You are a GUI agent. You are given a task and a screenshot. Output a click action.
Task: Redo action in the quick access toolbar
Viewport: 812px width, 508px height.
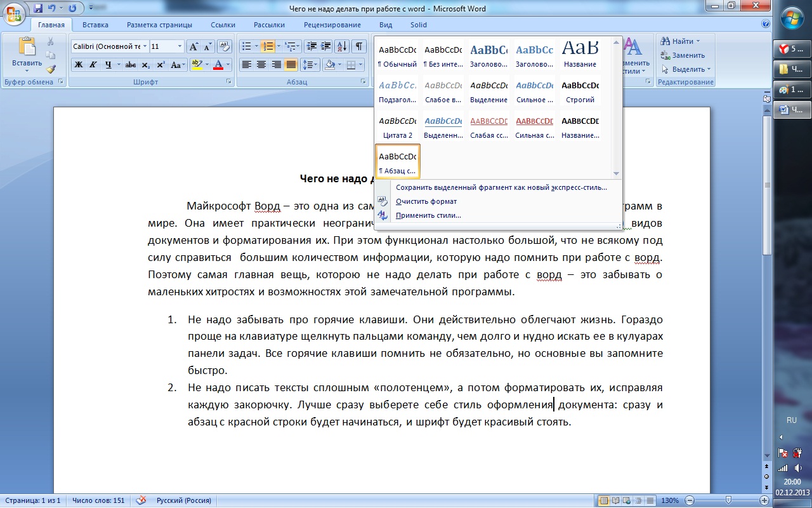pos(72,8)
